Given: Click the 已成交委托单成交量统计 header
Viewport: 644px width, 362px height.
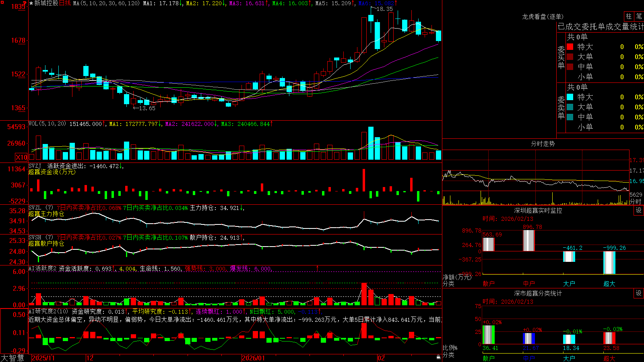Looking at the screenshot, I should coord(601,27).
